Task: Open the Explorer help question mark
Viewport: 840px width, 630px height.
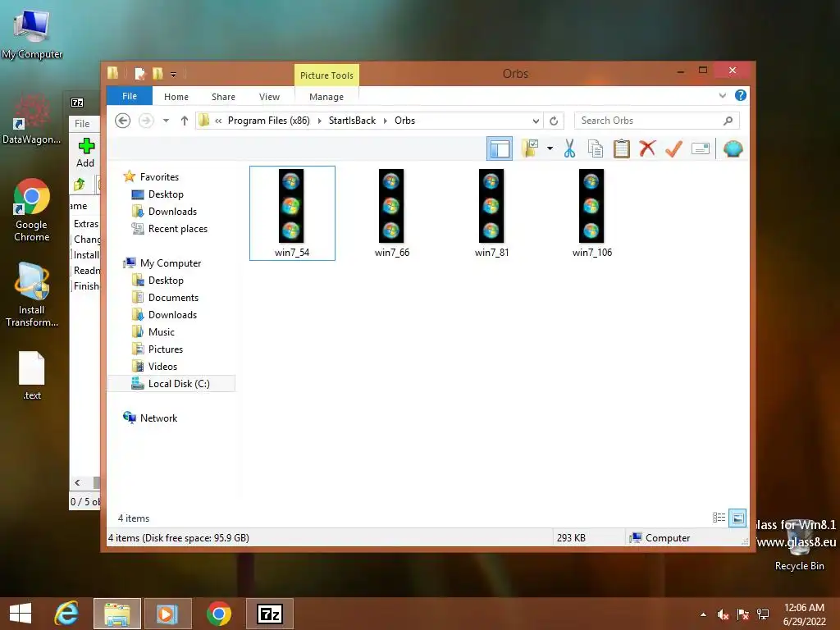Action: click(741, 95)
